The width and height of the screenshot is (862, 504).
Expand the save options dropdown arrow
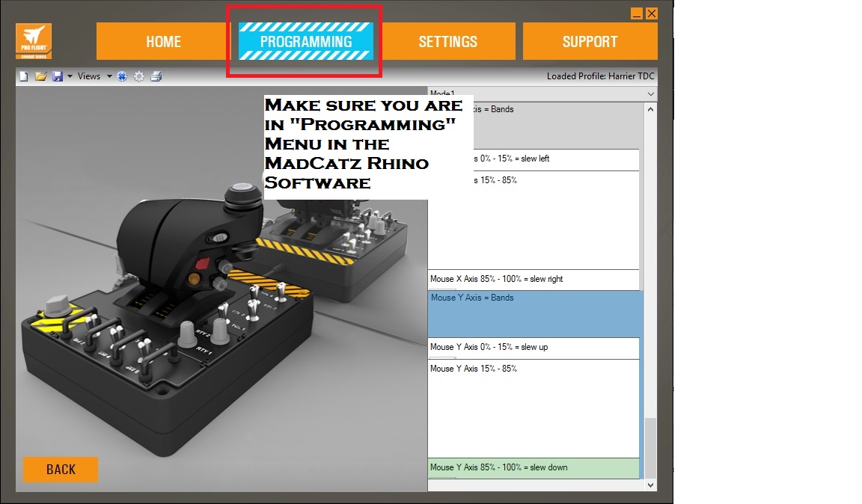click(70, 76)
